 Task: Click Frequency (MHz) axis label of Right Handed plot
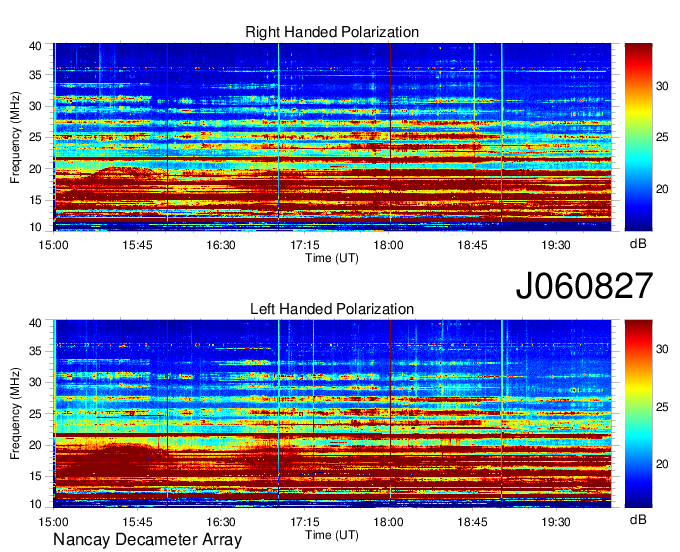(x=15, y=137)
